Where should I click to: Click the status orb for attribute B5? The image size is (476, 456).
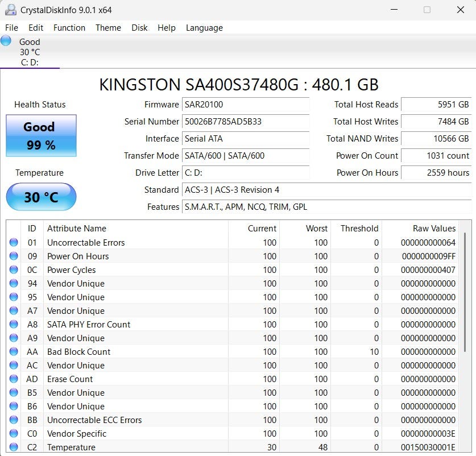coord(14,392)
